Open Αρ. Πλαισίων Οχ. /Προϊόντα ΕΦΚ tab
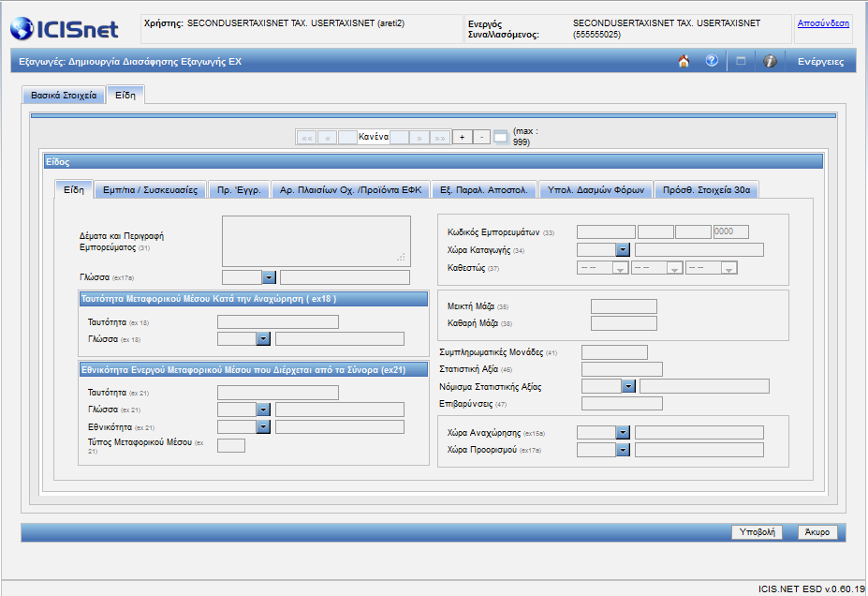The width and height of the screenshot is (868, 596). pyautogui.click(x=350, y=190)
